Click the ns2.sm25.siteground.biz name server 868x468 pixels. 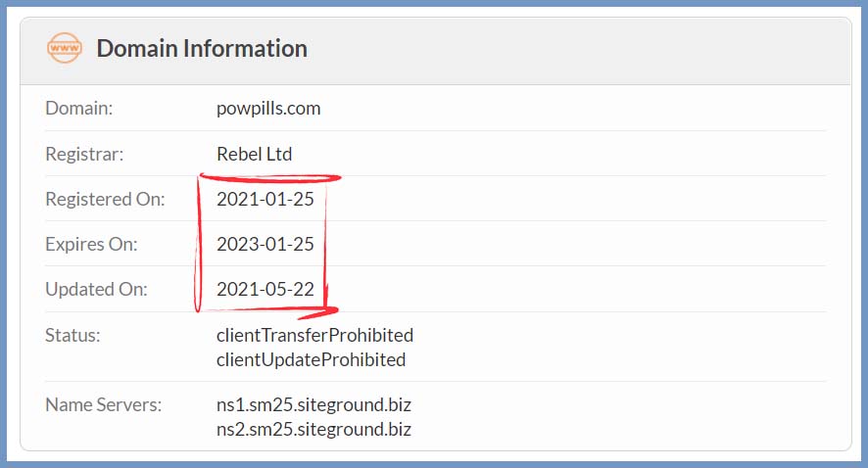(x=313, y=429)
